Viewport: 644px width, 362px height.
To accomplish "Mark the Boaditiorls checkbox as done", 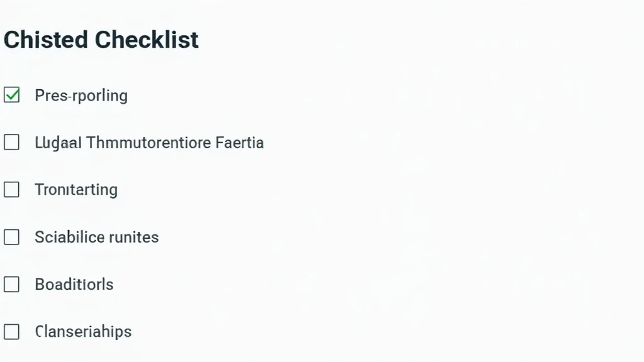I will (x=11, y=284).
